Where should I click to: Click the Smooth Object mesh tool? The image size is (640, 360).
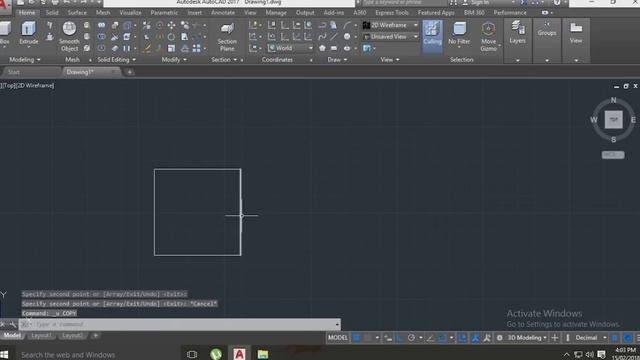69,37
